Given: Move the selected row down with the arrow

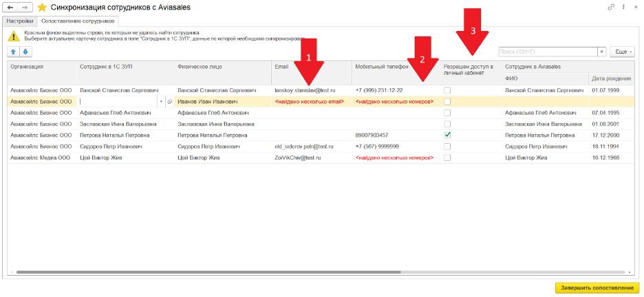Looking at the screenshot, I should [x=25, y=51].
